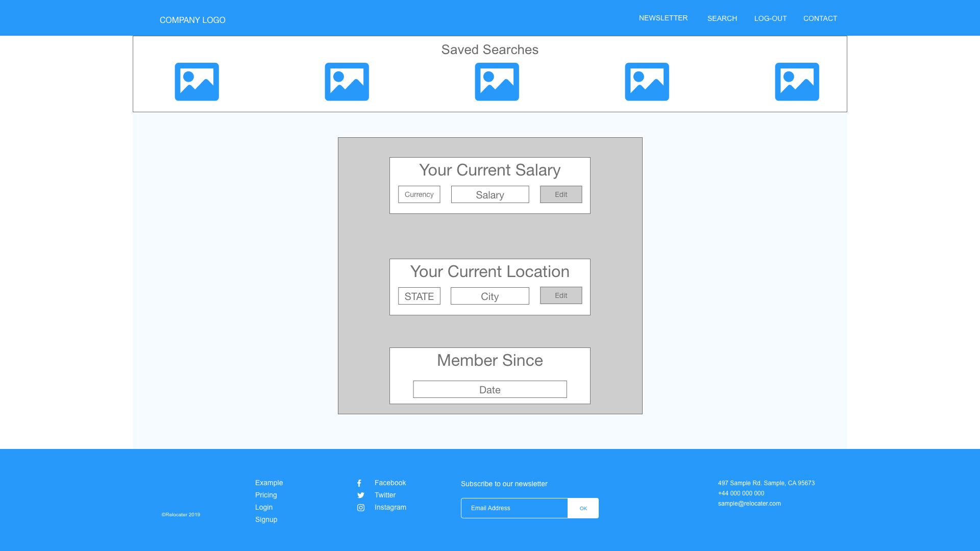Enter email in newsletter subscription field
Screen dimensions: 980x551
[x=514, y=508]
